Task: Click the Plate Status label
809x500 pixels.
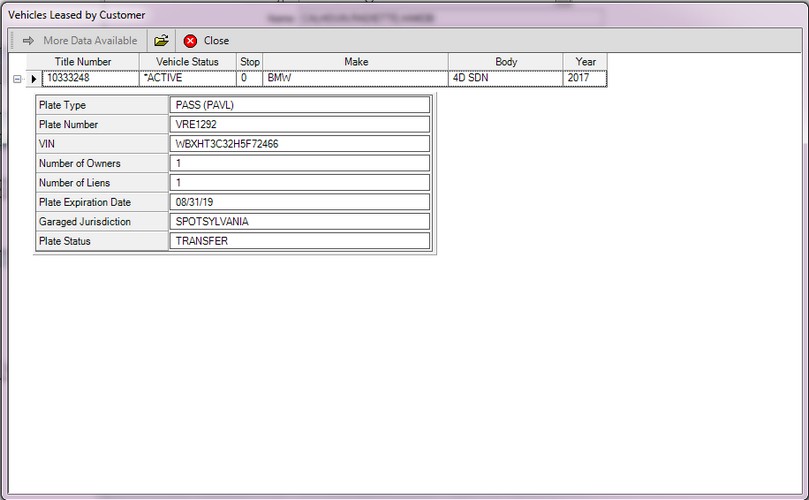Action: point(64,241)
